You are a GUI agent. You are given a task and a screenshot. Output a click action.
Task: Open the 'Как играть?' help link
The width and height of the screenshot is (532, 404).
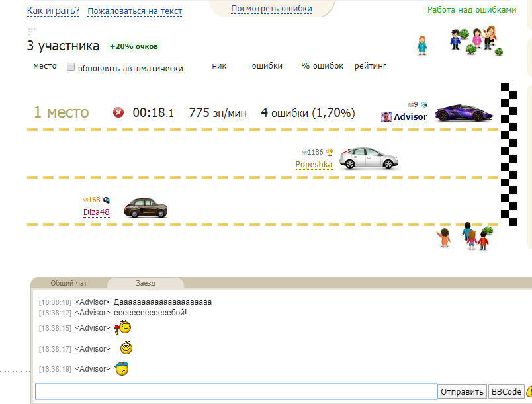point(54,11)
